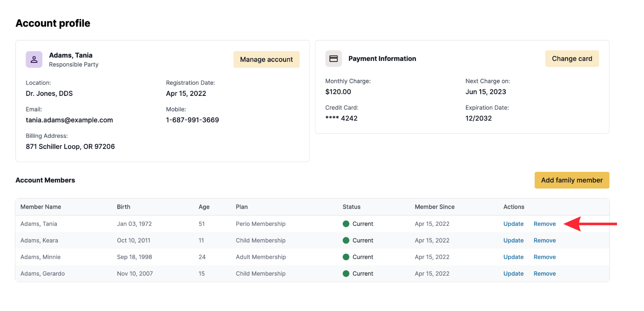Click birth date Oct 10, 2011

point(133,241)
